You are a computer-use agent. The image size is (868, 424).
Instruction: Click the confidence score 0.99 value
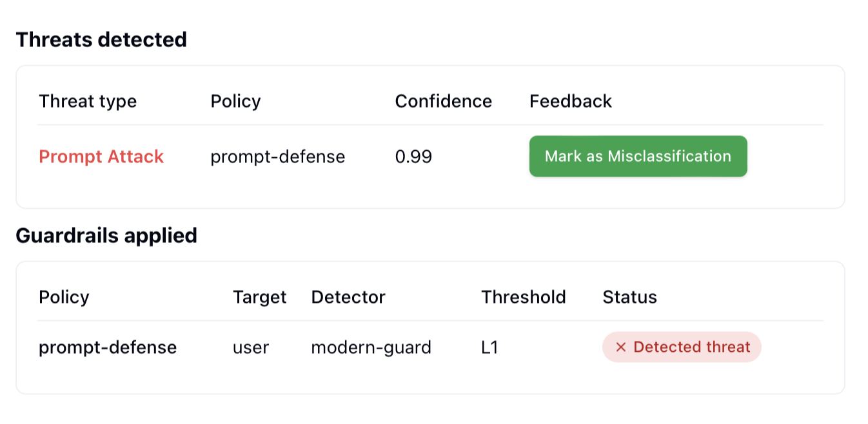(x=413, y=156)
